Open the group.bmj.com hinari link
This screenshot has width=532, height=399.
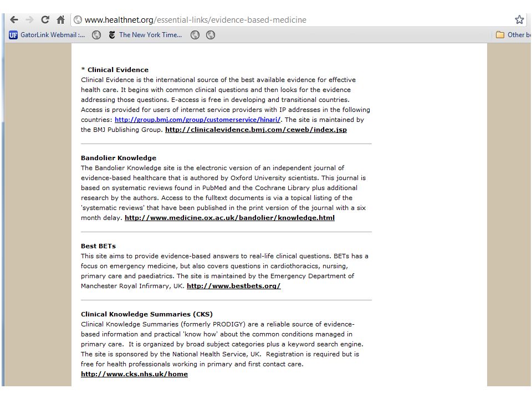(x=197, y=120)
